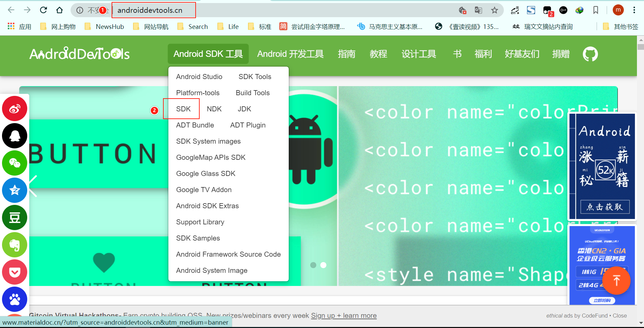Choose JDK in the dropdown menu
Viewport: 644px width, 328px height.
point(244,109)
